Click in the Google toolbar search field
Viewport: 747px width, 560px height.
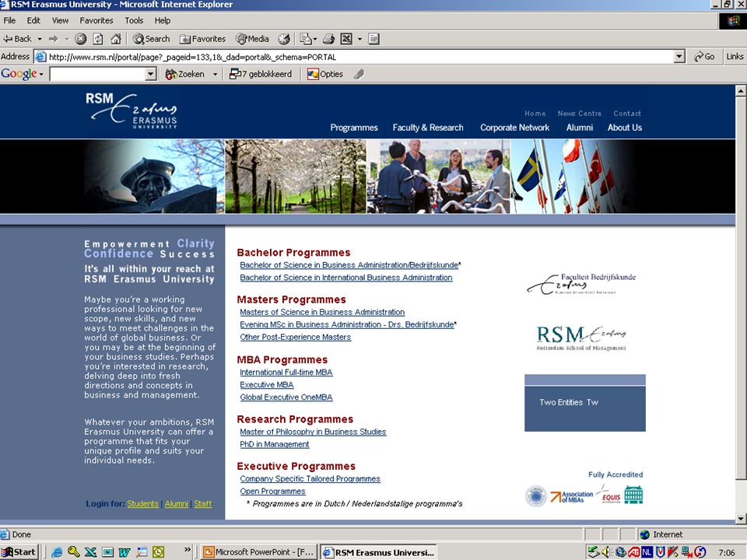tap(98, 74)
